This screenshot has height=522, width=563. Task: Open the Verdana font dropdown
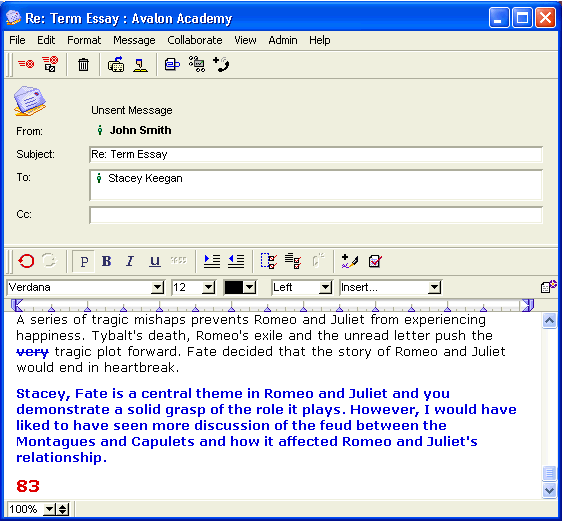tap(157, 287)
